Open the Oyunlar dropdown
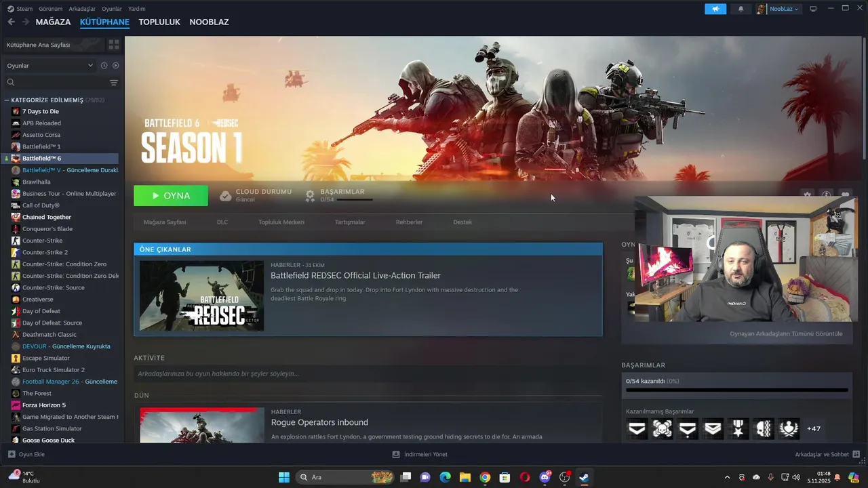The width and height of the screenshot is (868, 488). click(50, 66)
